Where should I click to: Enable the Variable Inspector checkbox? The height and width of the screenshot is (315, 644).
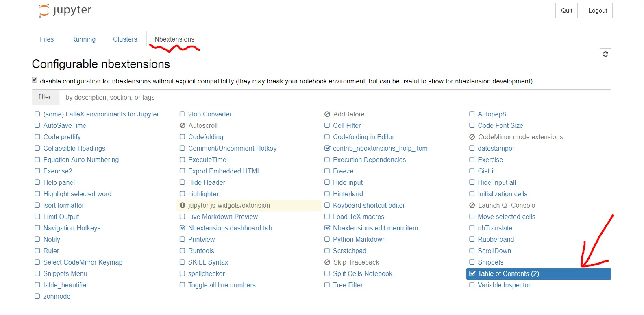coord(472,285)
